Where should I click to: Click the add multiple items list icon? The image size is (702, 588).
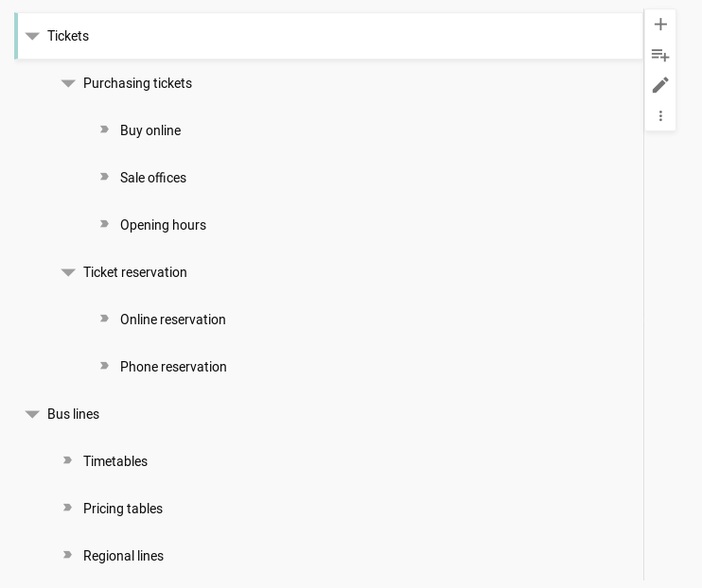[660, 55]
